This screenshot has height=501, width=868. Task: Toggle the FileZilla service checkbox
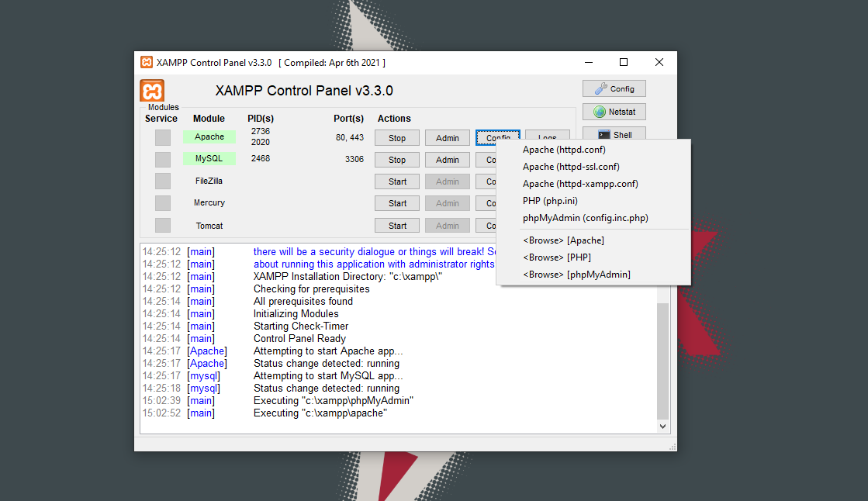tap(162, 181)
